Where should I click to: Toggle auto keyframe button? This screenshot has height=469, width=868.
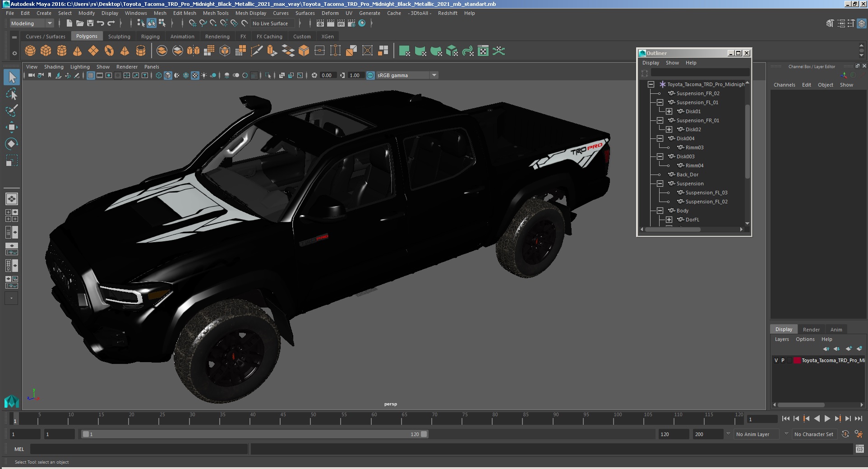click(x=845, y=434)
